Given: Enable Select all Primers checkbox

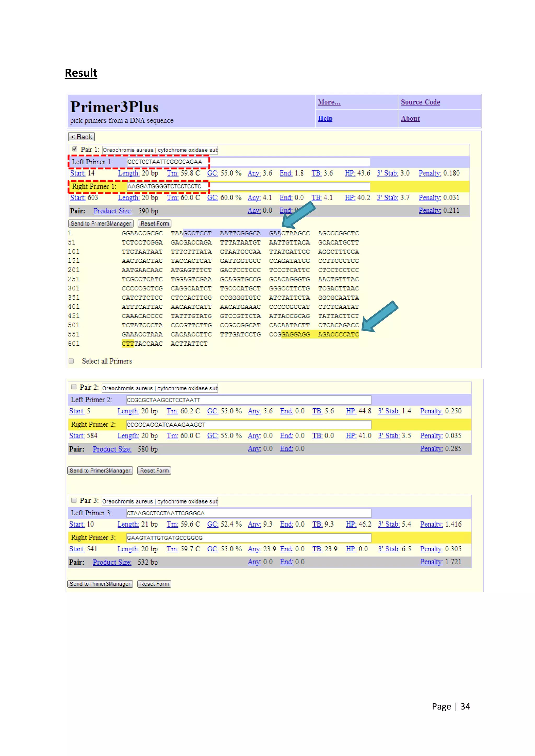Looking at the screenshot, I should (71, 361).
